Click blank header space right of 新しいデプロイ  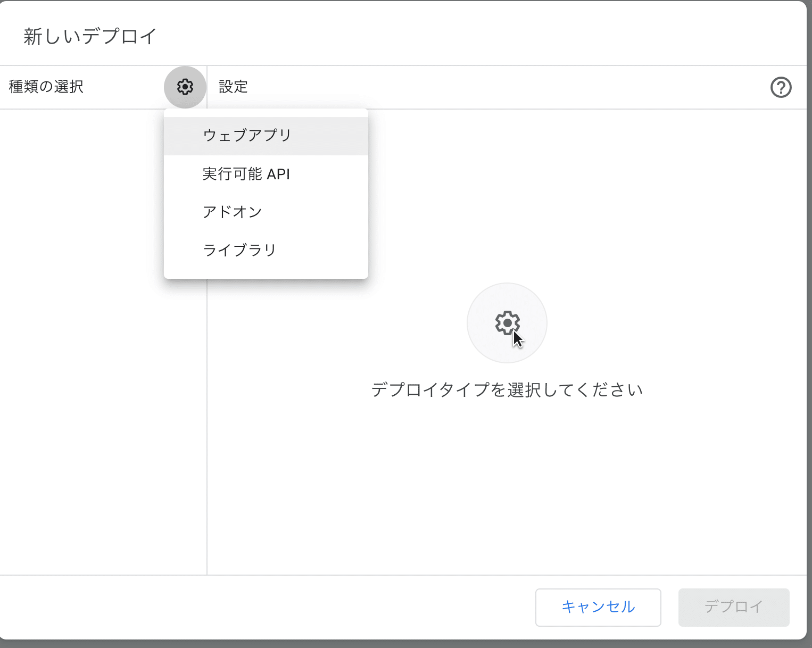[479, 37]
